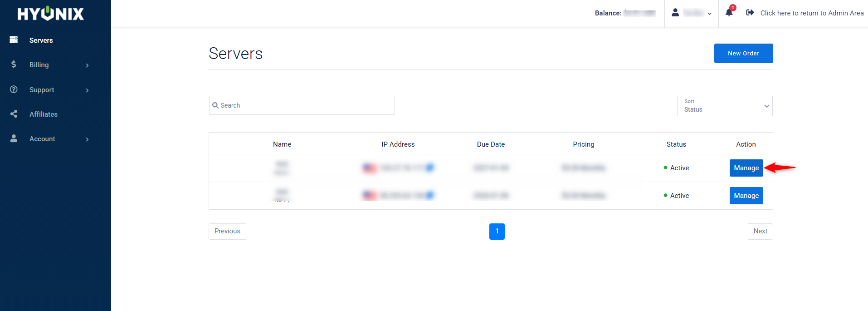Expand the Support submenu chevron

tap(87, 90)
